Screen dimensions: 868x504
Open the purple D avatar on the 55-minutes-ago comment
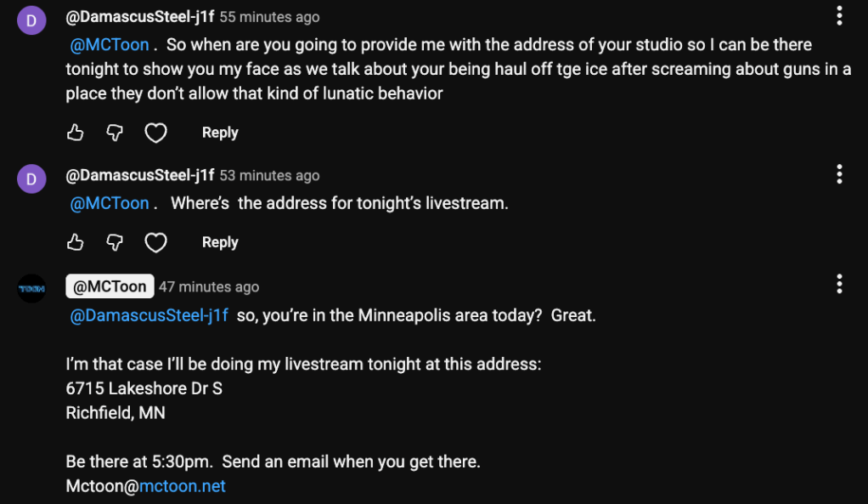[x=32, y=20]
